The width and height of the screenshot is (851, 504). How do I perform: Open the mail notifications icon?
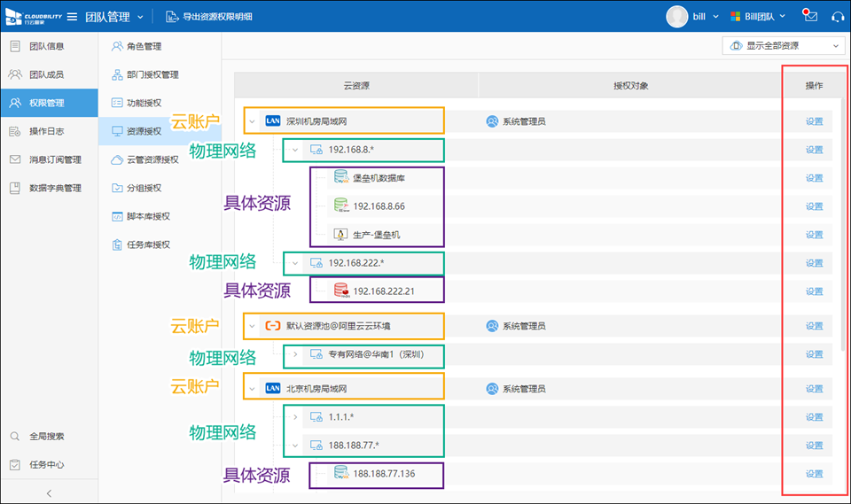[809, 16]
